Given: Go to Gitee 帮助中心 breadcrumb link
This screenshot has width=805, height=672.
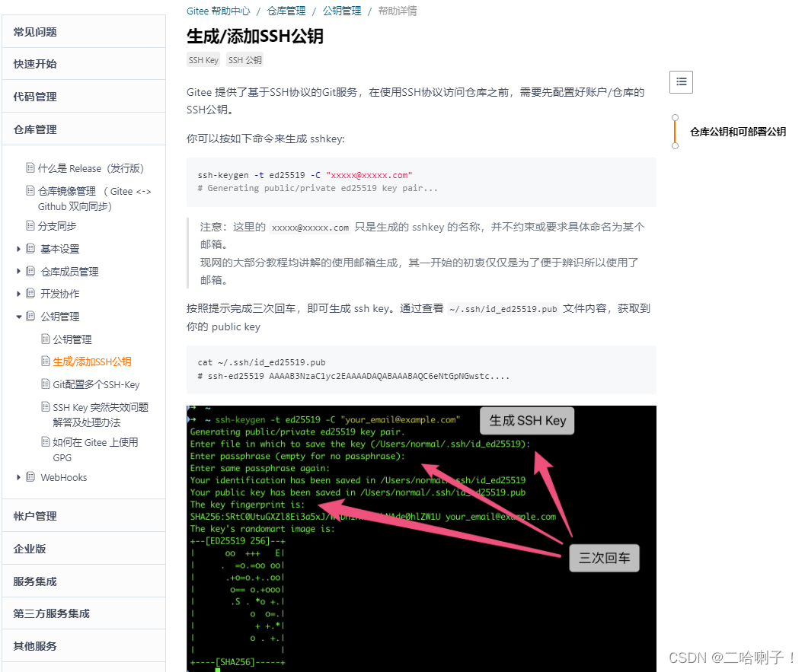Looking at the screenshot, I should pos(218,11).
